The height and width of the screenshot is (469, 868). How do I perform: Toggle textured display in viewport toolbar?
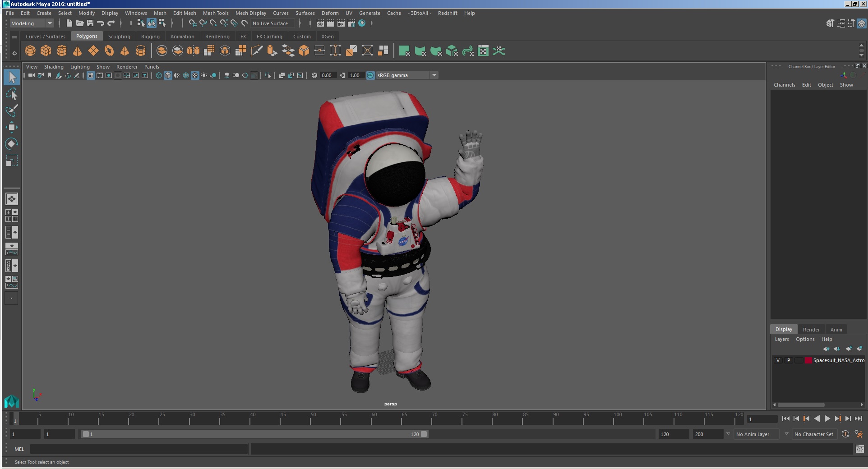pos(195,75)
